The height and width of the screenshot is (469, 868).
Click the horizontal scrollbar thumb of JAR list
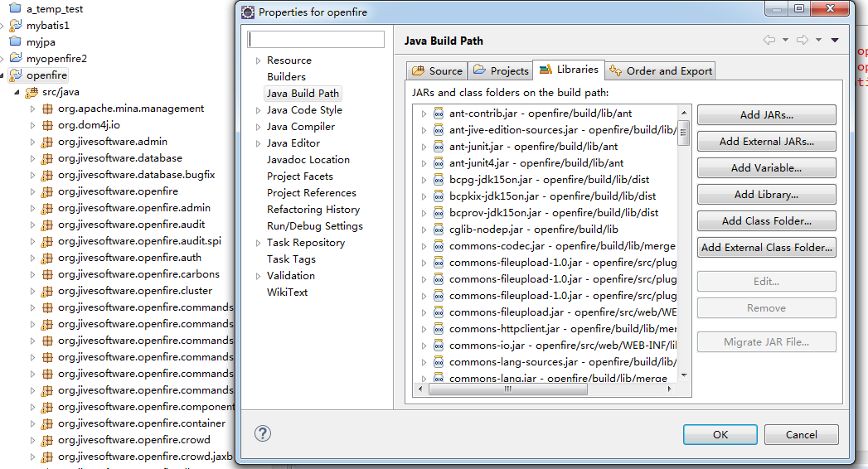507,389
